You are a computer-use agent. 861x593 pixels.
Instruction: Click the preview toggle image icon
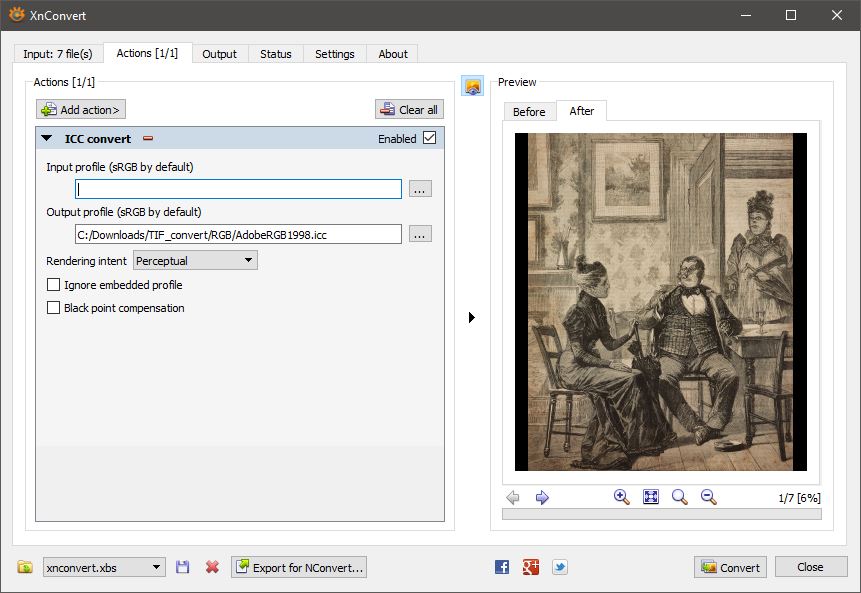point(472,86)
